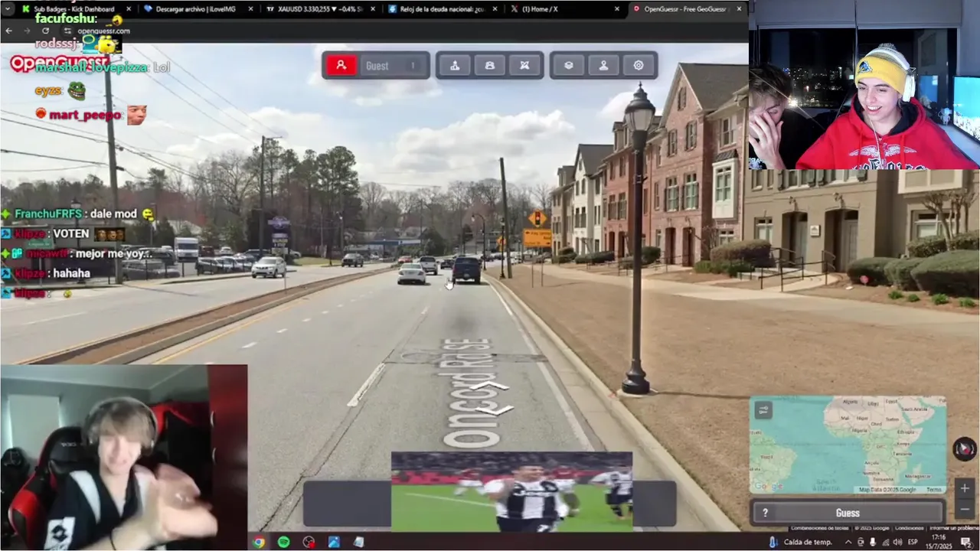Select the crossed swords duel icon
The height and width of the screenshot is (551, 980).
[524, 66]
